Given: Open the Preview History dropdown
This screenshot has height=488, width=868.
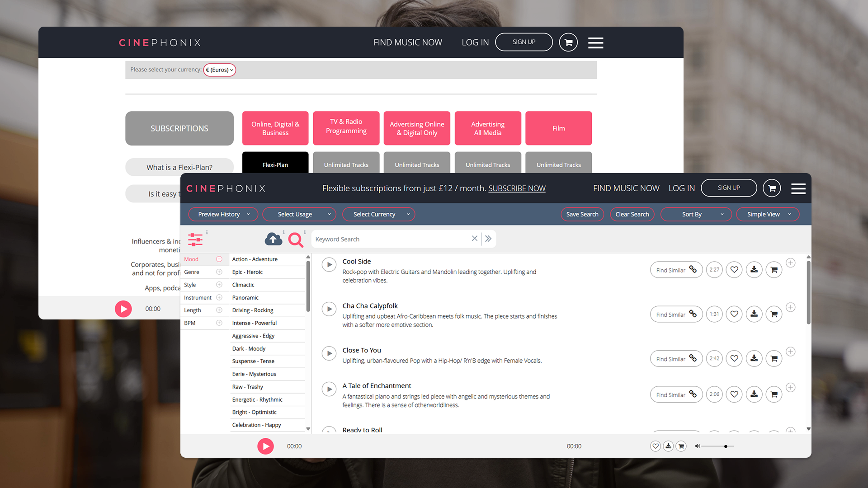Looking at the screenshot, I should tap(223, 214).
